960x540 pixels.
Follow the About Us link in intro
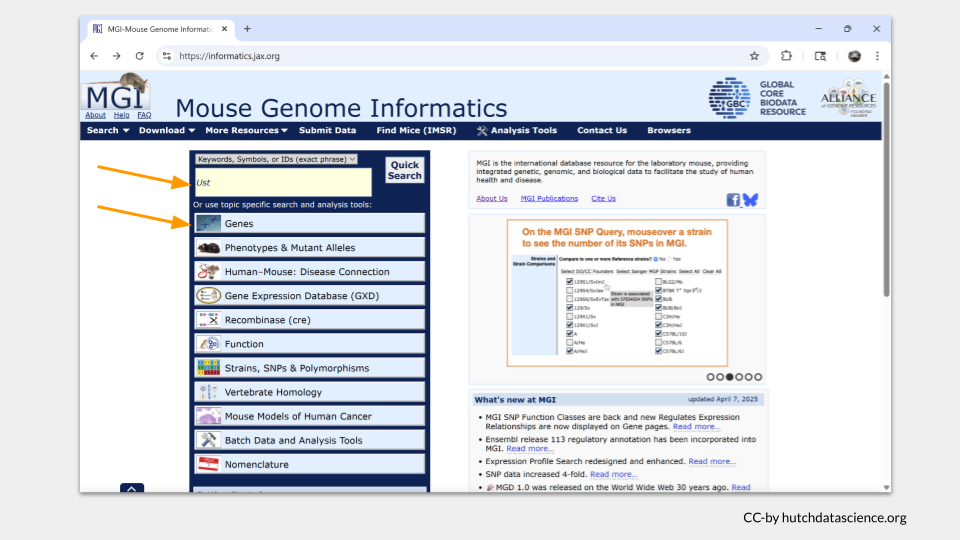[x=492, y=198]
